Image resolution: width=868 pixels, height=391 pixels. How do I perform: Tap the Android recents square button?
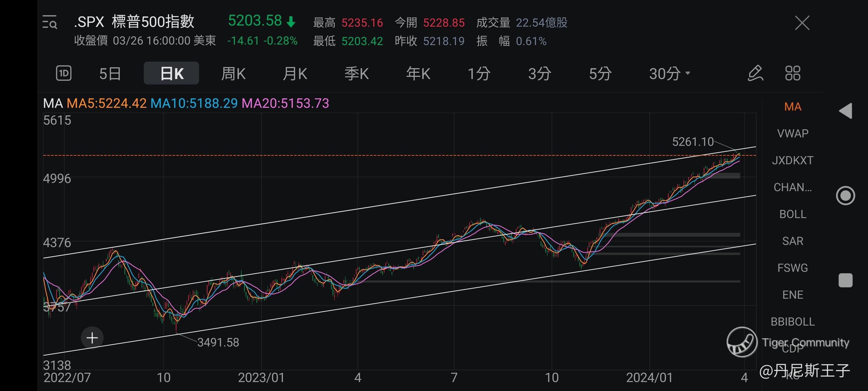coord(845,280)
